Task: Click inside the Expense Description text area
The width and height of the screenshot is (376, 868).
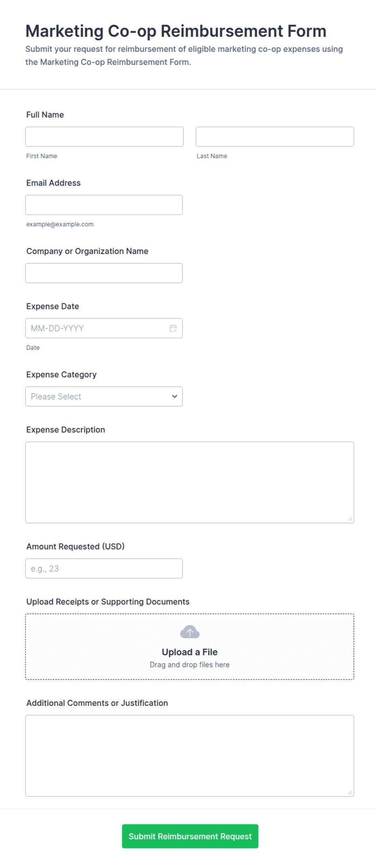Action: pyautogui.click(x=190, y=483)
